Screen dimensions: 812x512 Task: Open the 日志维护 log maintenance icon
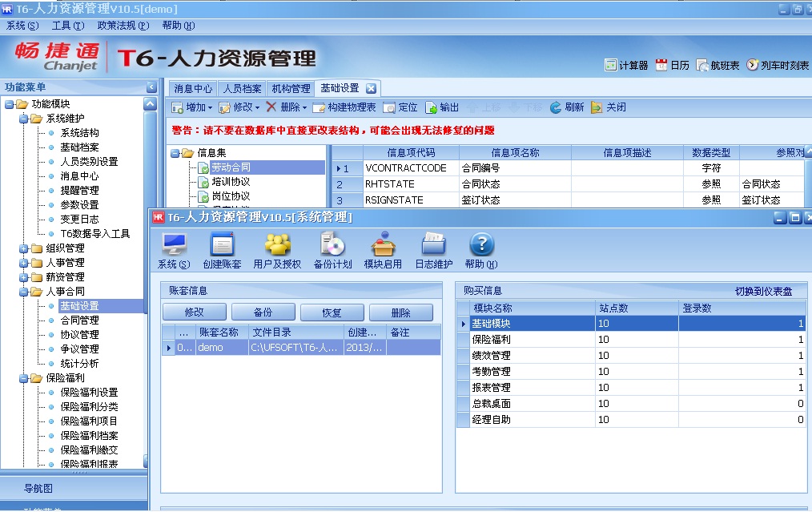[x=434, y=244]
